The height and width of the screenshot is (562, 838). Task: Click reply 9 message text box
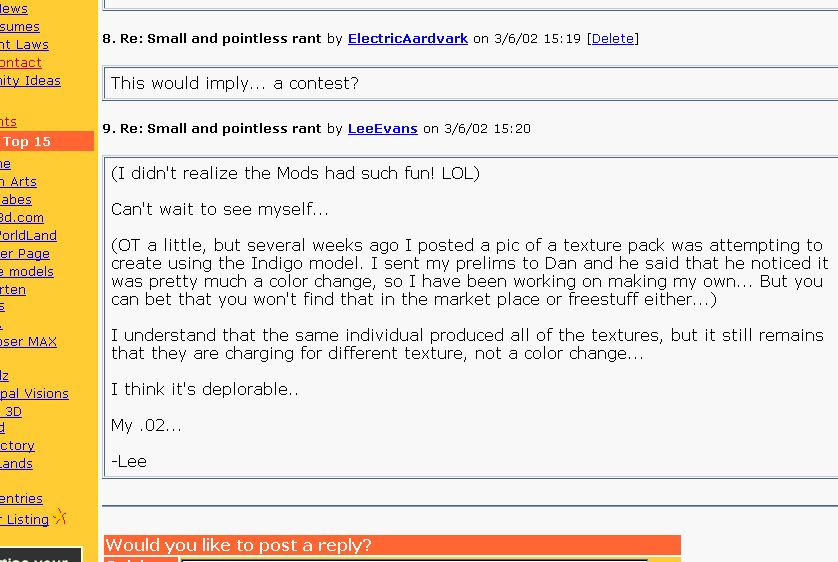pyautogui.click(x=470, y=317)
